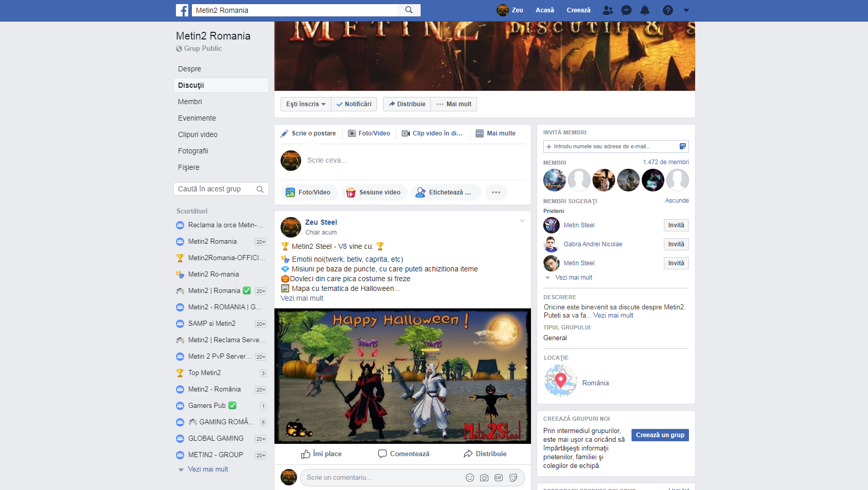Open Zeu profile in top bar
Screen dimensions: 868x490
510,10
